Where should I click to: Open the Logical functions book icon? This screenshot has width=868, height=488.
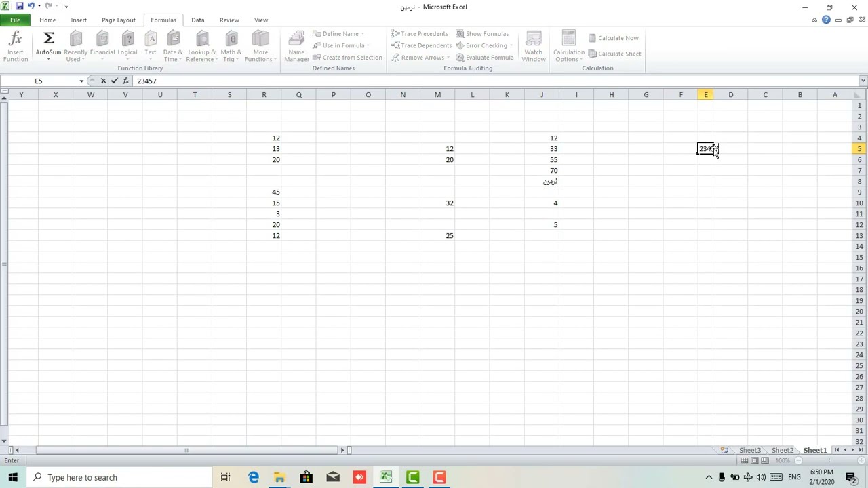[127, 39]
